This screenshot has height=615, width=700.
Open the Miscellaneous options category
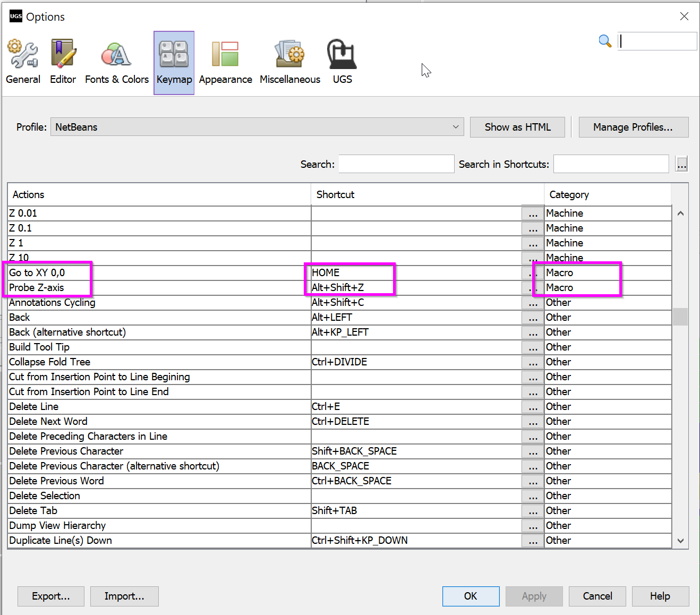pyautogui.click(x=290, y=62)
